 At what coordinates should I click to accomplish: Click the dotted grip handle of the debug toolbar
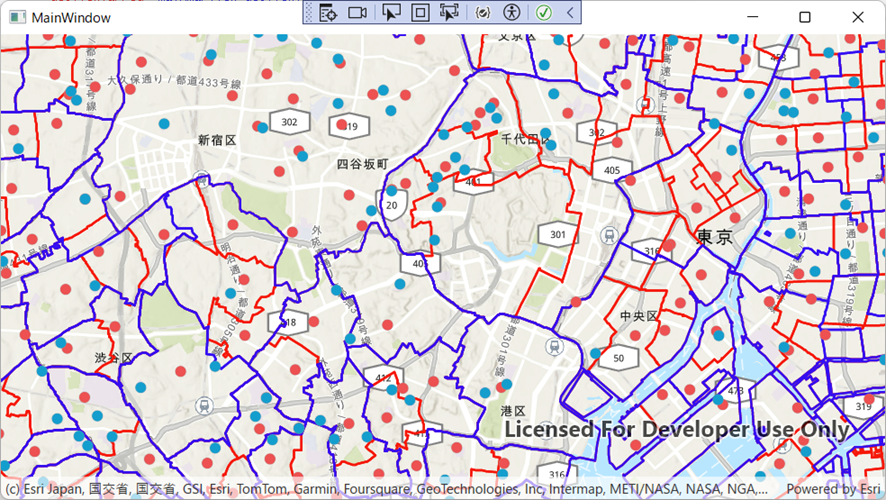[309, 12]
